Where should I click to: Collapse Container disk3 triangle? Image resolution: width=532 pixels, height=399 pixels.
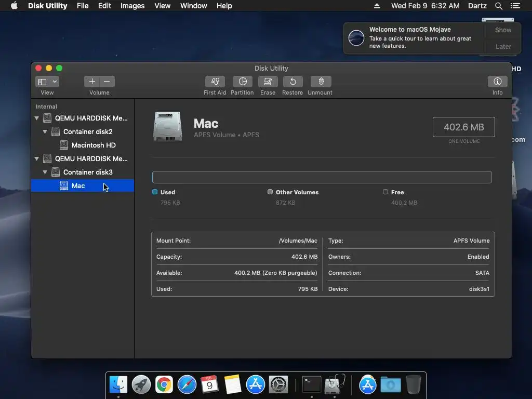[45, 172]
